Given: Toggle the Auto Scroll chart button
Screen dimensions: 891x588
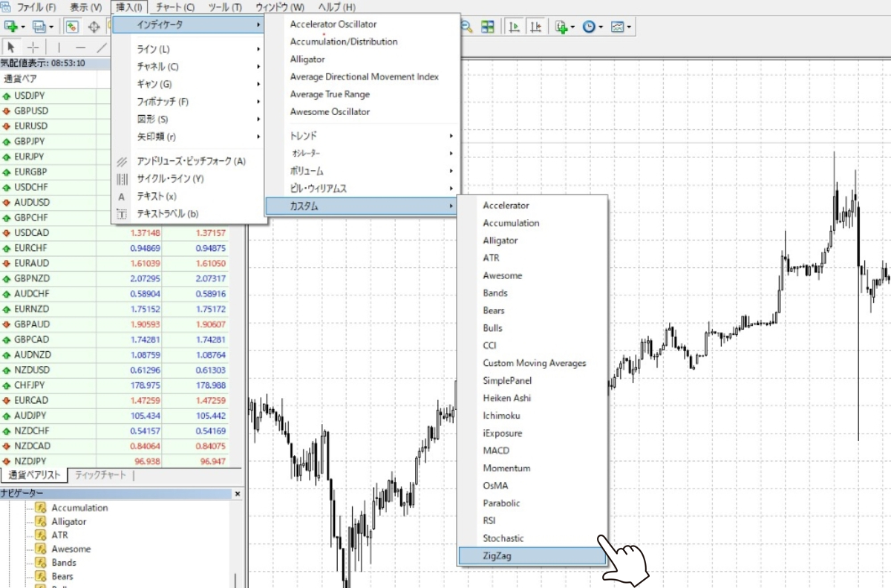Looking at the screenshot, I should coord(514,27).
